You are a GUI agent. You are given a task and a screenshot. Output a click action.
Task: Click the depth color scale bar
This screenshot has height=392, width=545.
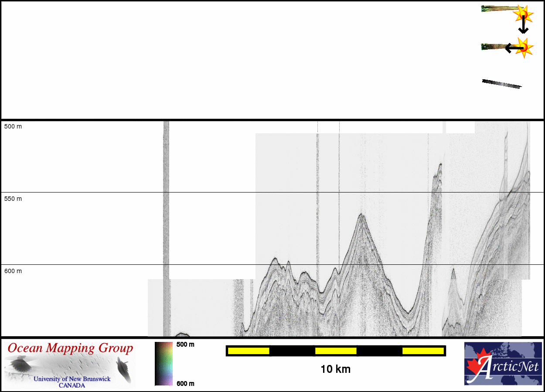coord(163,364)
